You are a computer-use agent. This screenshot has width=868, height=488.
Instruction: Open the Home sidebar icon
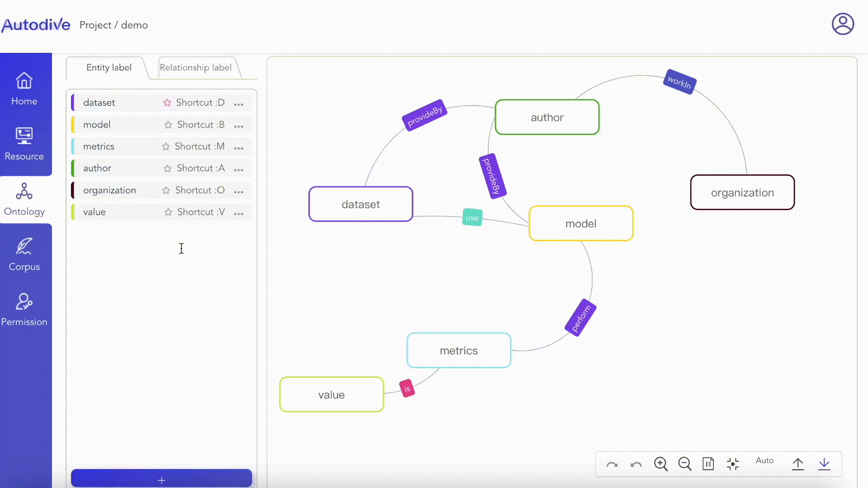[x=24, y=89]
